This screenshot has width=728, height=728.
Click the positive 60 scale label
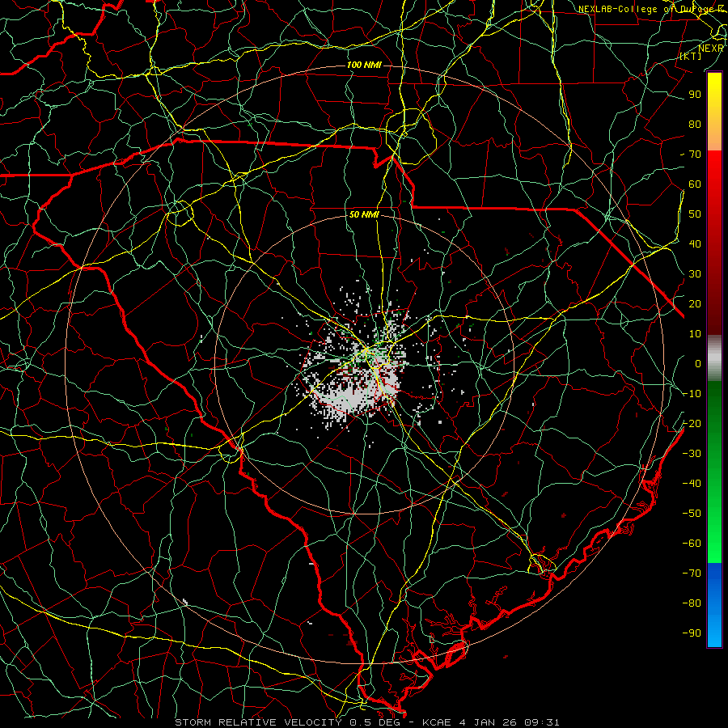click(x=695, y=184)
